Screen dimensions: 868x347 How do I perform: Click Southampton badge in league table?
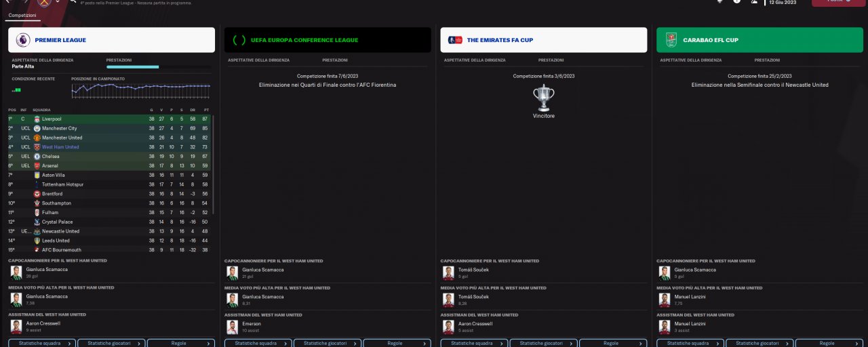(x=37, y=203)
